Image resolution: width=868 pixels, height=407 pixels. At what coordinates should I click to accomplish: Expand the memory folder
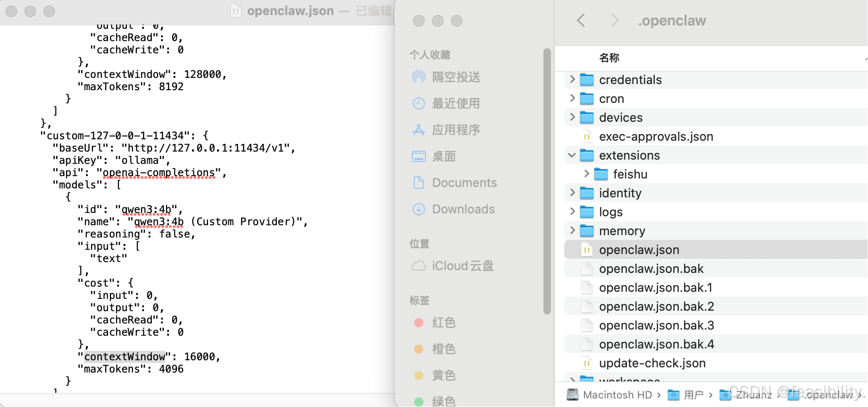572,230
